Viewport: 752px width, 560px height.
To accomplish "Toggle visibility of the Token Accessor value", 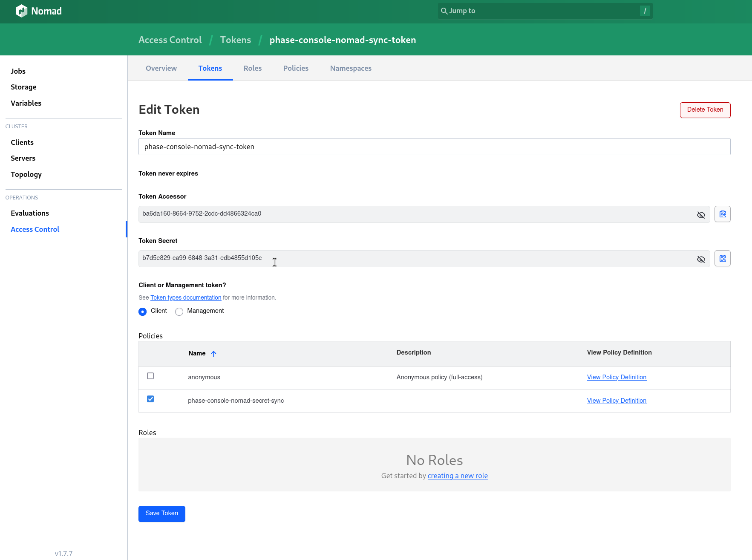I will pyautogui.click(x=701, y=215).
